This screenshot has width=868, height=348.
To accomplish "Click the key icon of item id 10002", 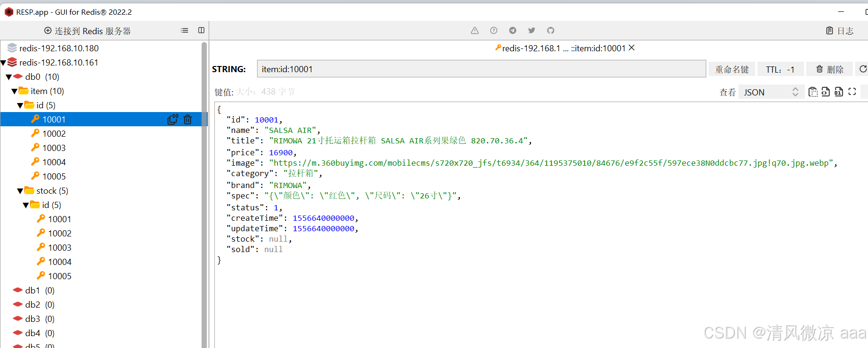I will 35,133.
